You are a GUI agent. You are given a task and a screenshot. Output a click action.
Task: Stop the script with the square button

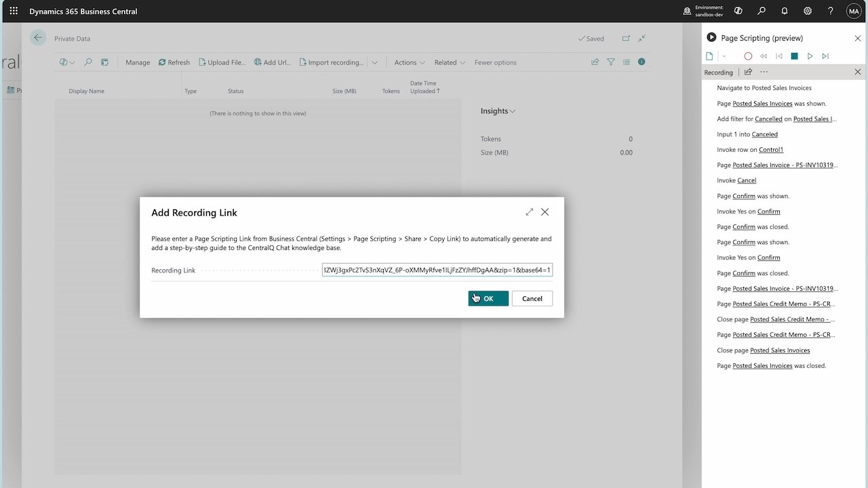(x=794, y=56)
